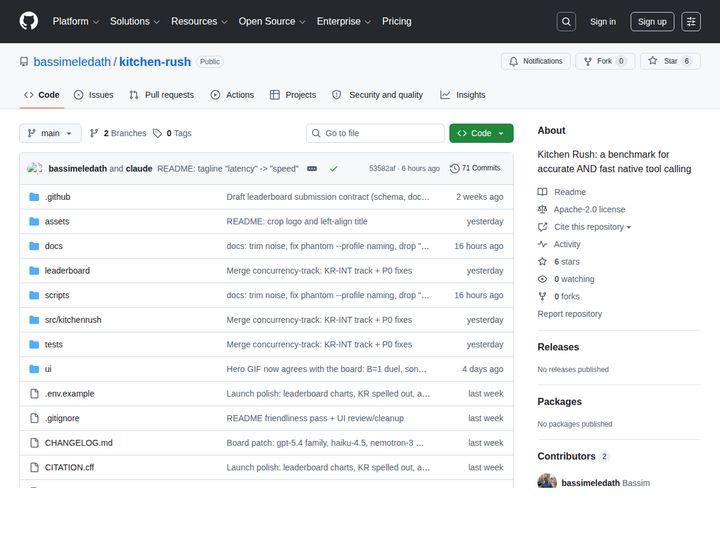This screenshot has height=540, width=720.
Task: Click the Activity pulse icon
Action: click(x=542, y=244)
